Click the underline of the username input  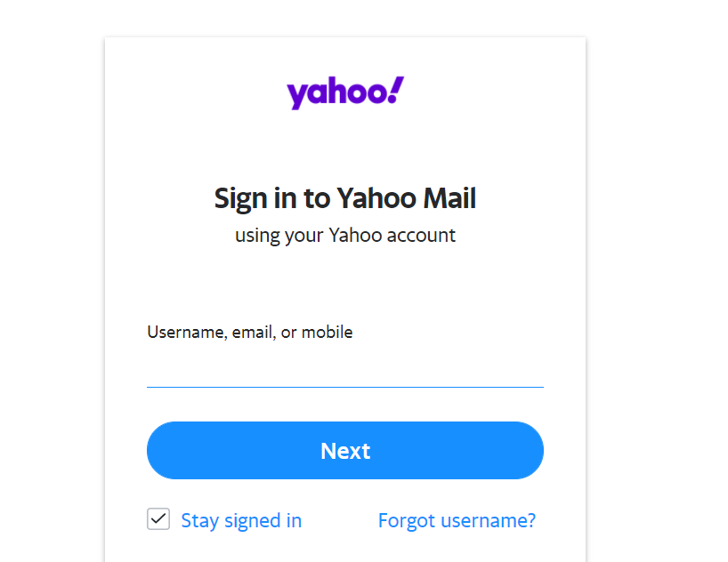(x=344, y=387)
